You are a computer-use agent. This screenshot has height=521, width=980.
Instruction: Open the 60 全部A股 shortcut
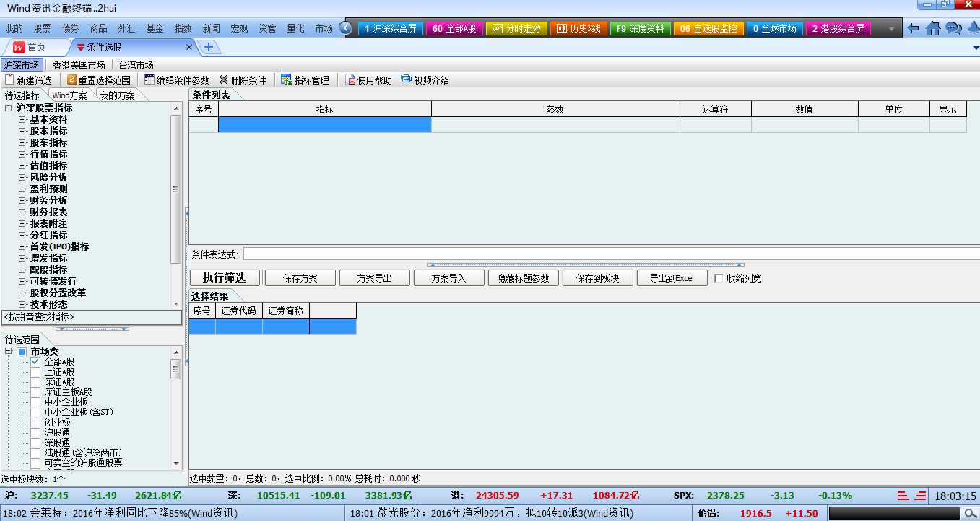click(454, 29)
